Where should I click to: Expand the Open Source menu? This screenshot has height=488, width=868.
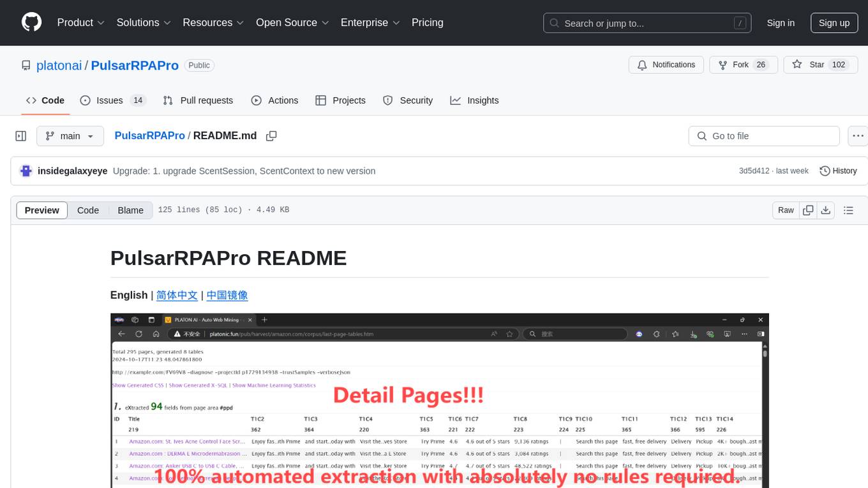coord(292,22)
